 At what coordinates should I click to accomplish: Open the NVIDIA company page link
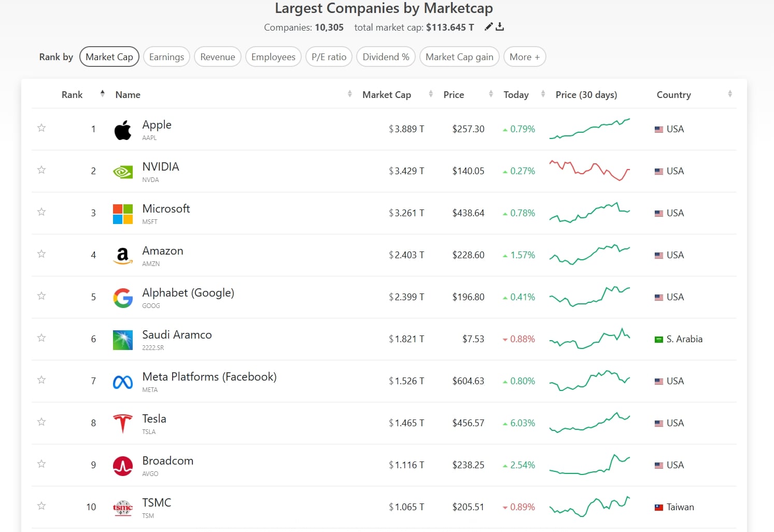pos(161,167)
